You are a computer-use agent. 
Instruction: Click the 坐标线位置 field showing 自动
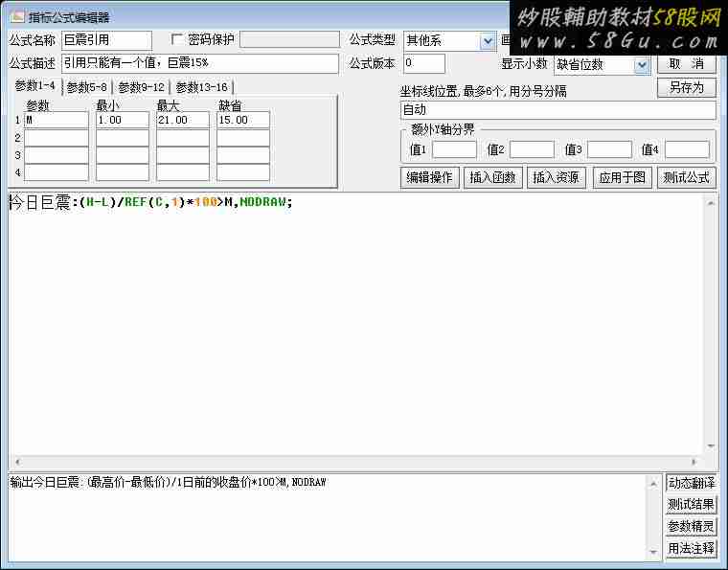click(557, 110)
